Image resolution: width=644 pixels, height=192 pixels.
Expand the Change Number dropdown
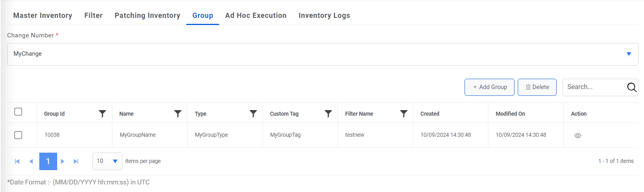tap(629, 54)
